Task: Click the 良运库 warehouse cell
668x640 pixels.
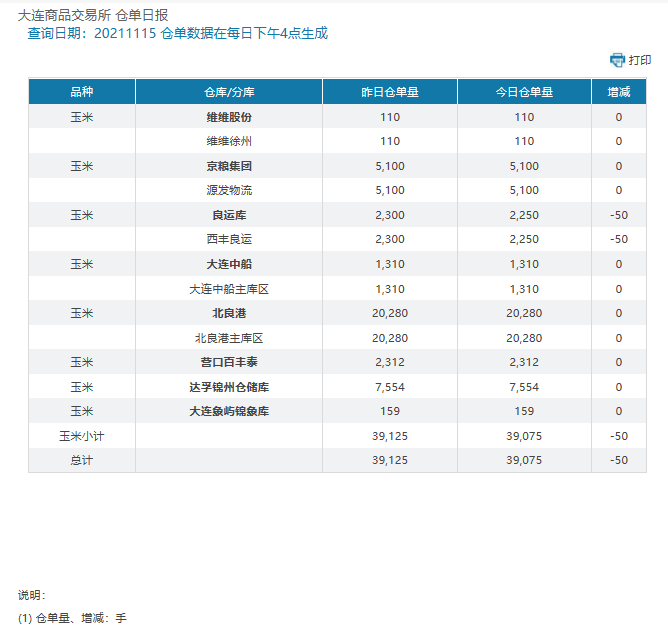Action: pyautogui.click(x=229, y=215)
